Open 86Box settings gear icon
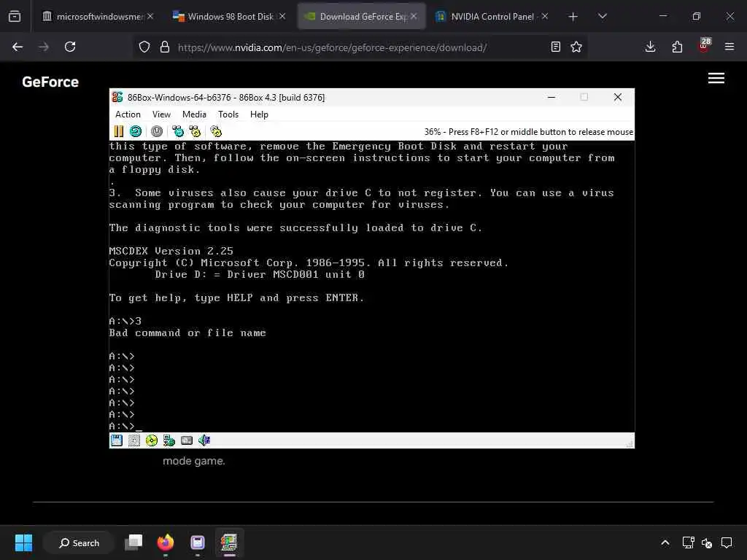Image resolution: width=747 pixels, height=560 pixels. (216, 131)
